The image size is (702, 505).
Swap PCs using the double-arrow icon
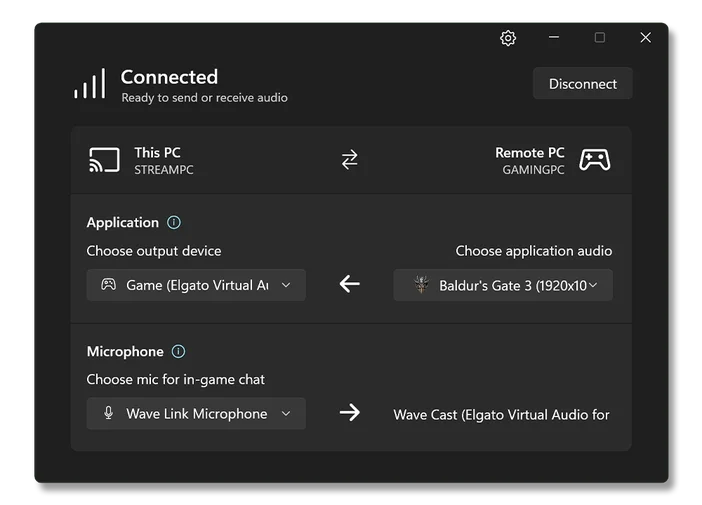(x=349, y=160)
